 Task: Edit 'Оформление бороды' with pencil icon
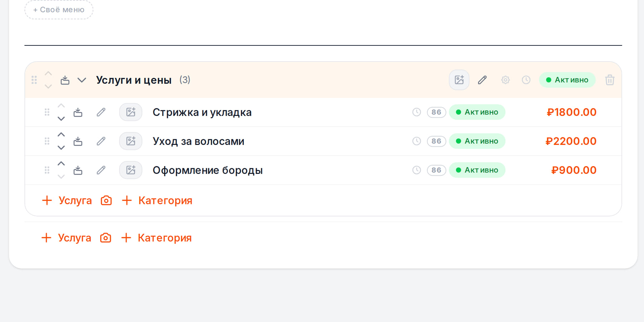pos(101,170)
